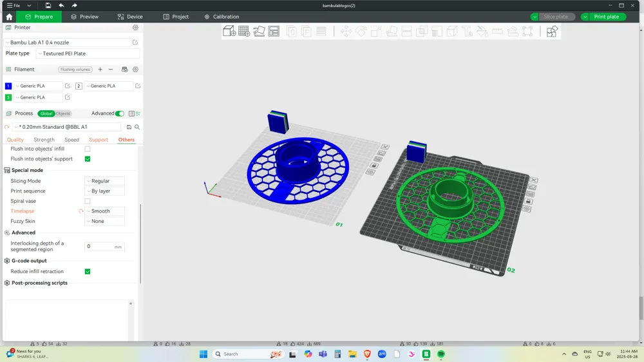Click the Flushing volumes button

(x=75, y=70)
